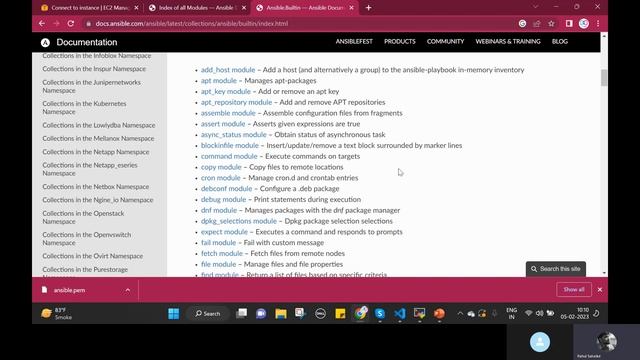The image size is (640, 360).
Task: Click Show all downloads button
Action: pos(574,290)
